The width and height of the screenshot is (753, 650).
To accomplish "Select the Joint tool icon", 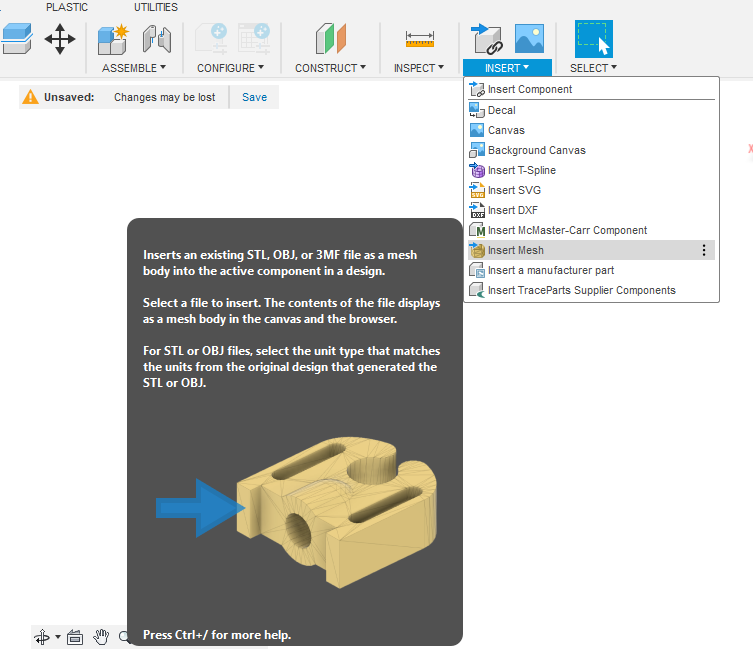I will (157, 40).
